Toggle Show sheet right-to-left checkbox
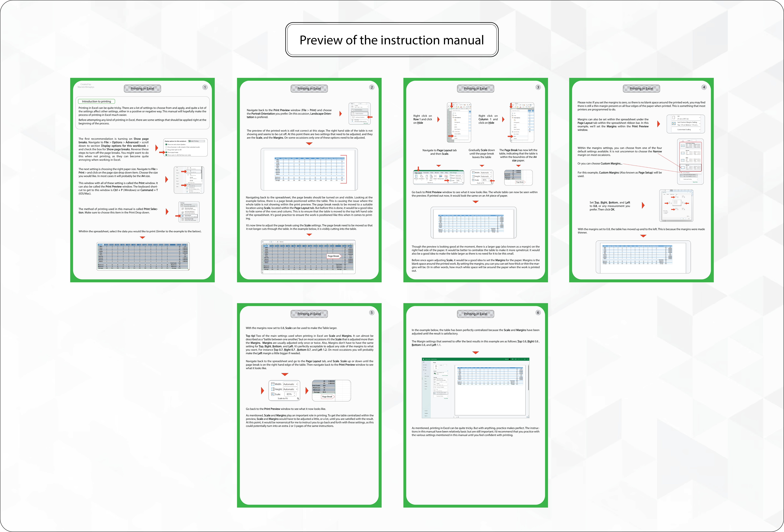The width and height of the screenshot is (784, 532). tap(166, 150)
